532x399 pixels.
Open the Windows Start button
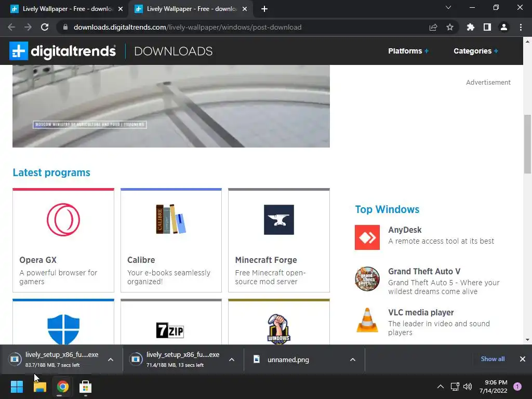[17, 387]
